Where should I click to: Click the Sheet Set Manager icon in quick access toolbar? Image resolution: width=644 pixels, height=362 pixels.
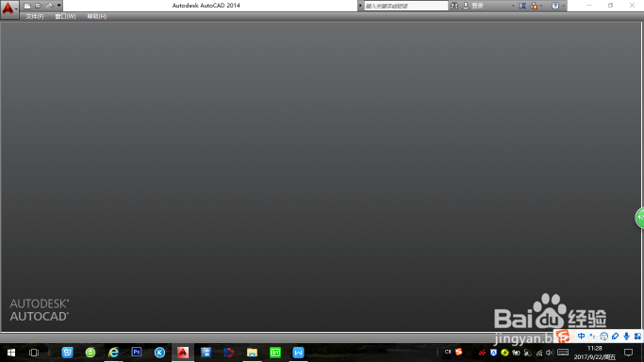tap(50, 6)
